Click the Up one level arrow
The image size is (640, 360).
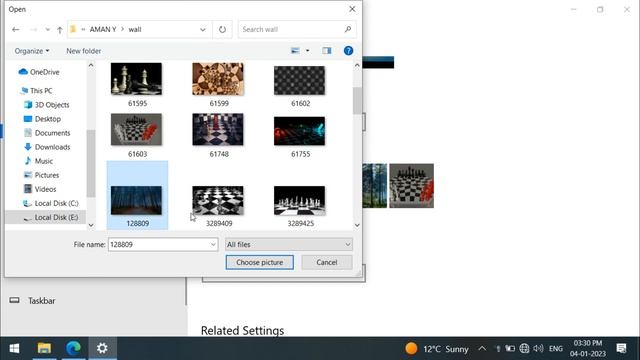(60, 29)
